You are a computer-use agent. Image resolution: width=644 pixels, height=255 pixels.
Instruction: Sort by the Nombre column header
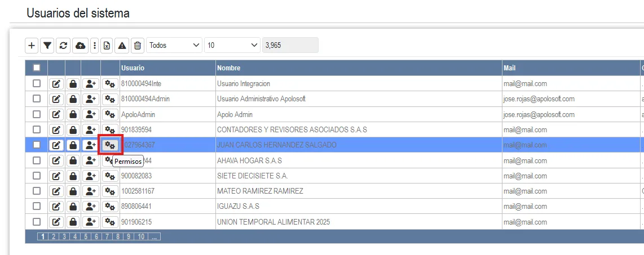(x=229, y=68)
